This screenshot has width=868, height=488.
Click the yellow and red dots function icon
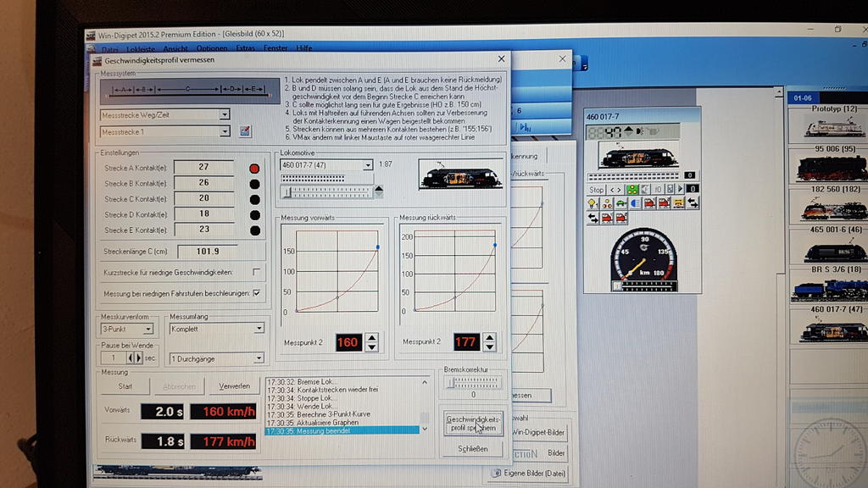[x=607, y=203]
